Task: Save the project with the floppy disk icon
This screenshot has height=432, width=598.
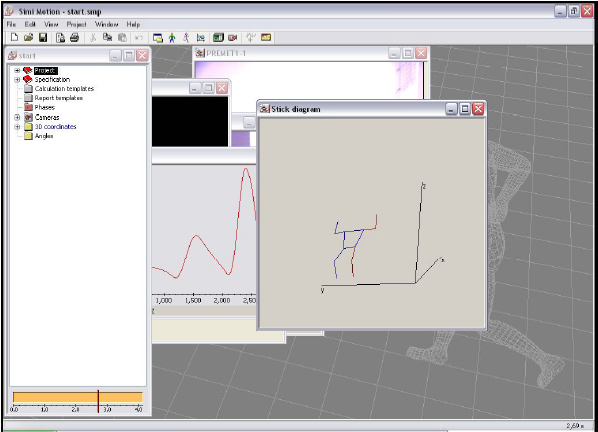Action: [43, 37]
